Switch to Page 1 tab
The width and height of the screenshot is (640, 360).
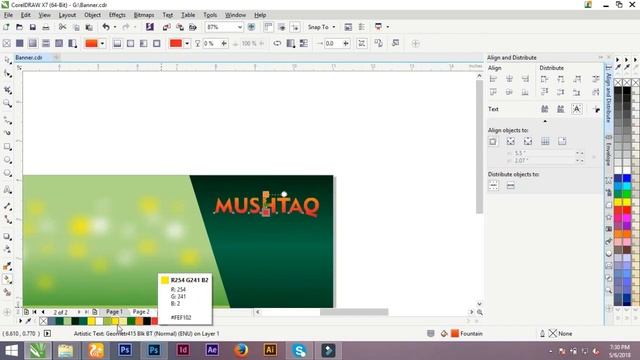[x=114, y=312]
